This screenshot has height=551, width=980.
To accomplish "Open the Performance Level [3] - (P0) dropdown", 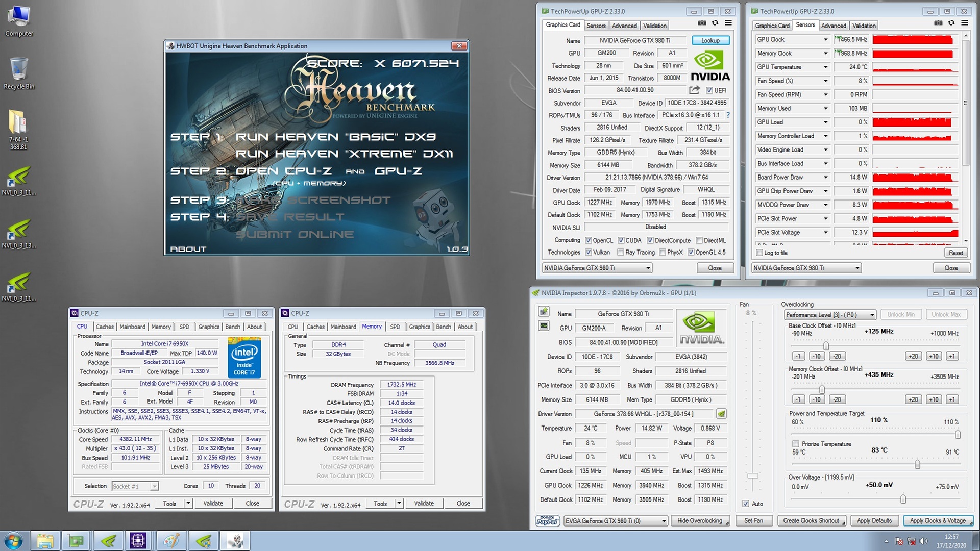I will coord(830,315).
